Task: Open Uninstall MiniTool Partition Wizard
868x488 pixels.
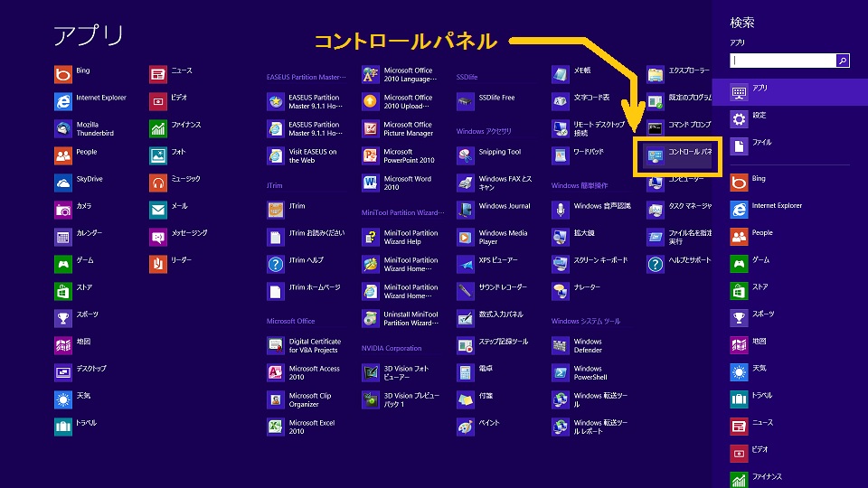Action: (x=401, y=318)
